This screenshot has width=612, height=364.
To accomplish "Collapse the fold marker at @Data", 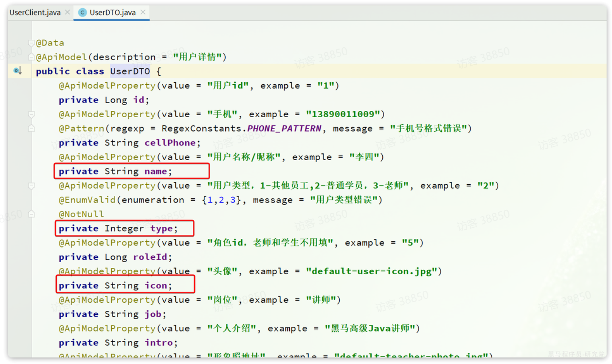I will tap(31, 43).
